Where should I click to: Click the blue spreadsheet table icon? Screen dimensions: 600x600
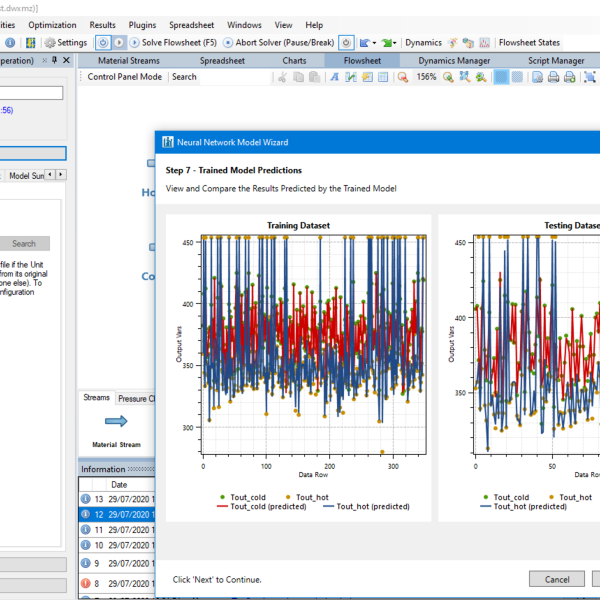coord(383,77)
